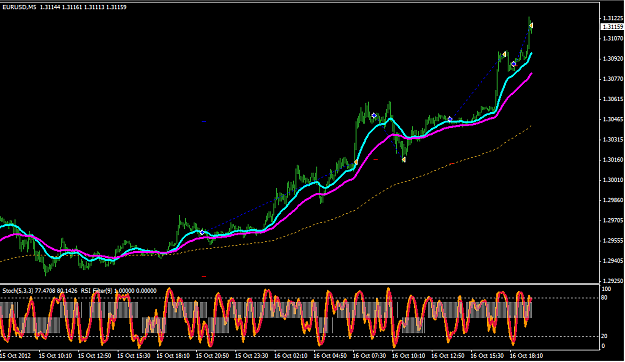This screenshot has height=362, width=625.
Task: Click the 16 Oct 15:30 time label
Action: pyautogui.click(x=487, y=355)
